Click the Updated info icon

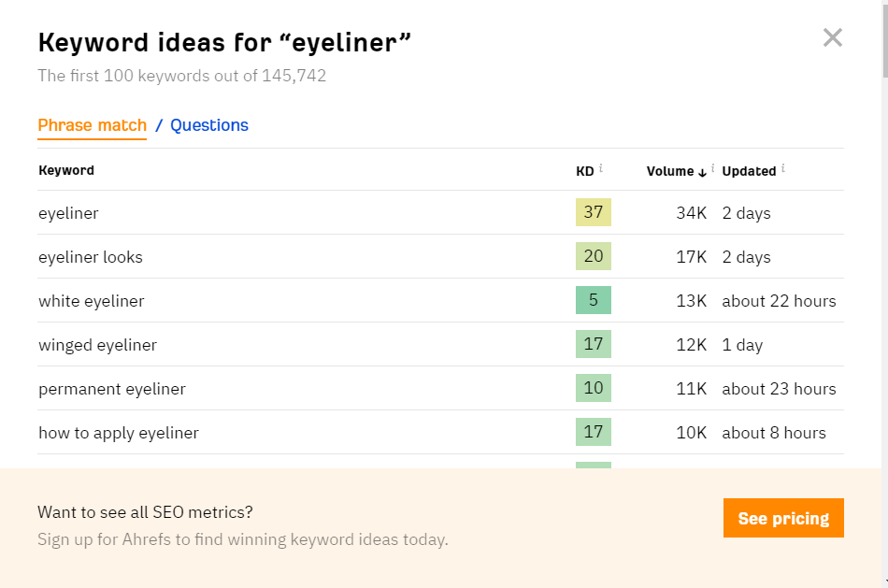[783, 169]
